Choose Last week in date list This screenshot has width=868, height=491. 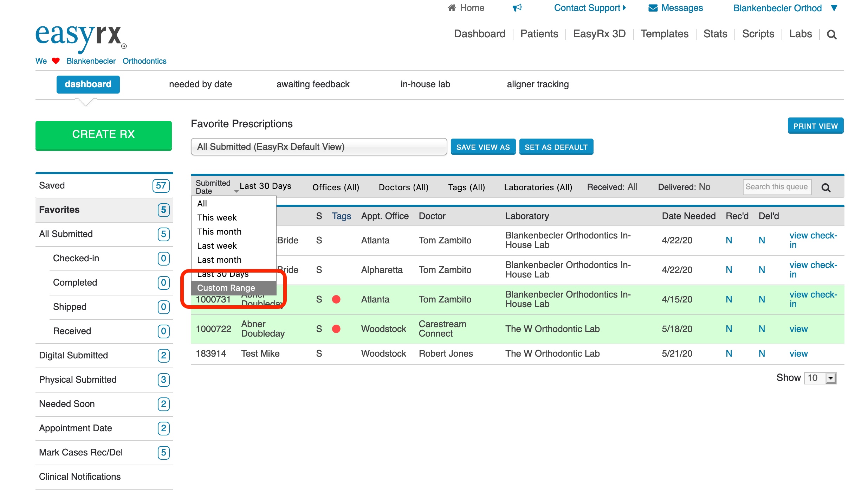tap(217, 245)
